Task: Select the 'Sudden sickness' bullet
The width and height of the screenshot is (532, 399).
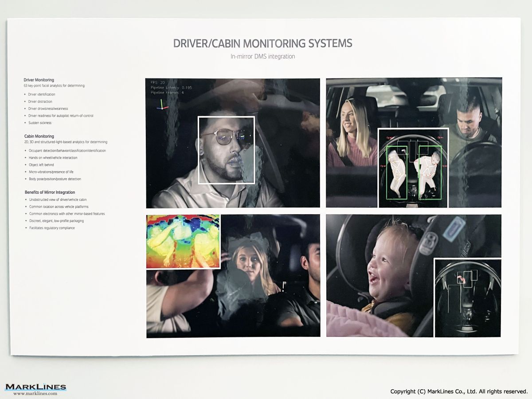Action: click(39, 123)
